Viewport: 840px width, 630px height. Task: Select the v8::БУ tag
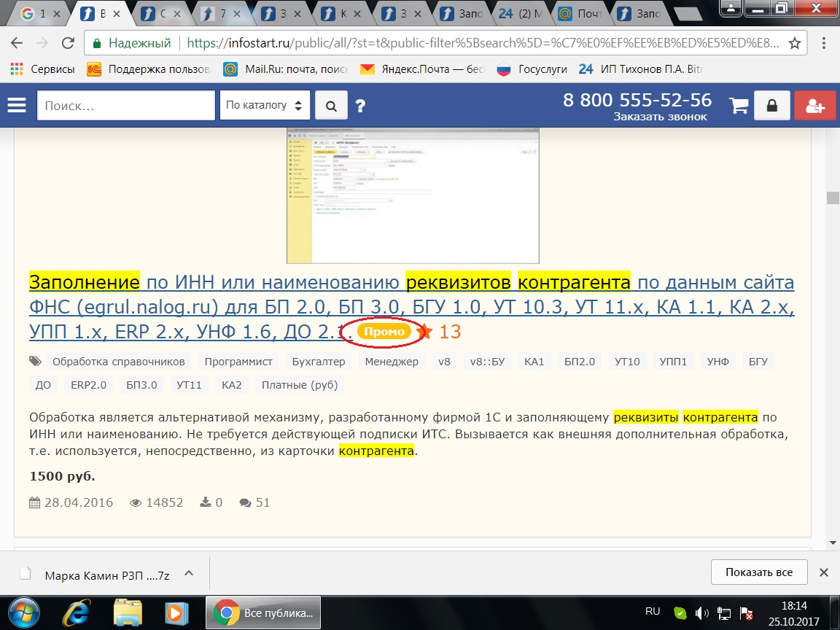(488, 362)
